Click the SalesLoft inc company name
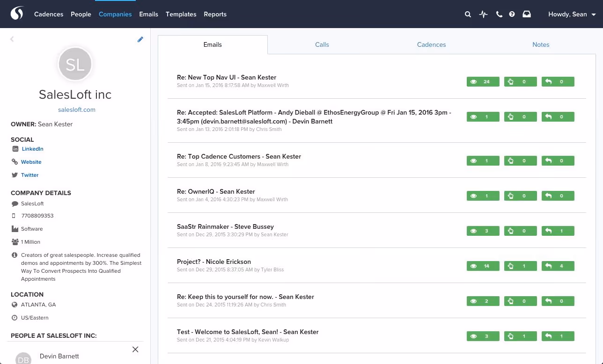603x364 pixels. [75, 95]
